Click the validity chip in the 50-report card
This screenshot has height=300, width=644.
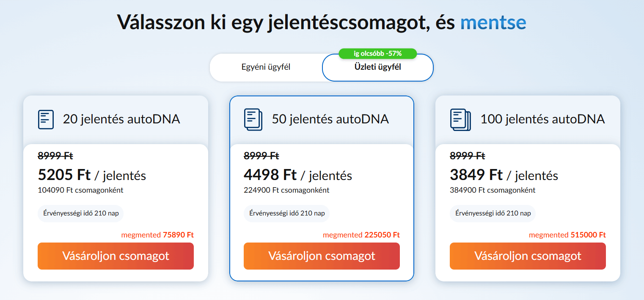(287, 213)
